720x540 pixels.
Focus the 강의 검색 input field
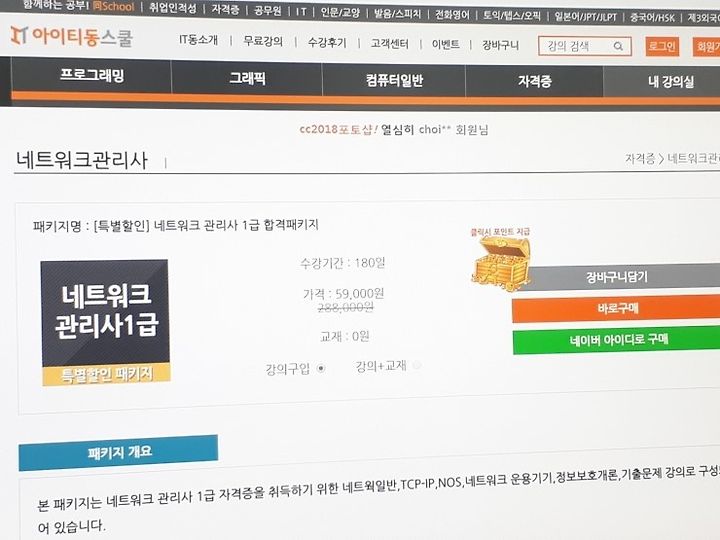click(585, 46)
